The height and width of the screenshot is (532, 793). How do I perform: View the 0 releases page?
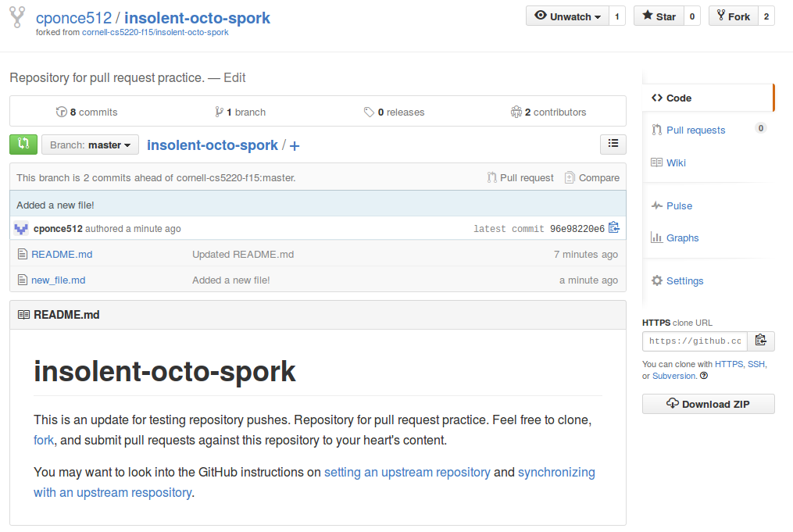coord(394,112)
